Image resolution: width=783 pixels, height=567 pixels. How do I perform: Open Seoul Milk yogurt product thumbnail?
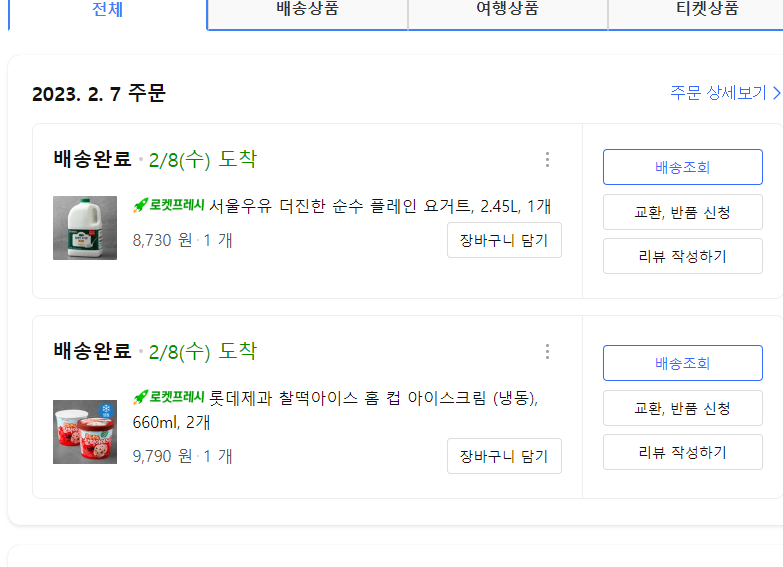pyautogui.click(x=85, y=228)
